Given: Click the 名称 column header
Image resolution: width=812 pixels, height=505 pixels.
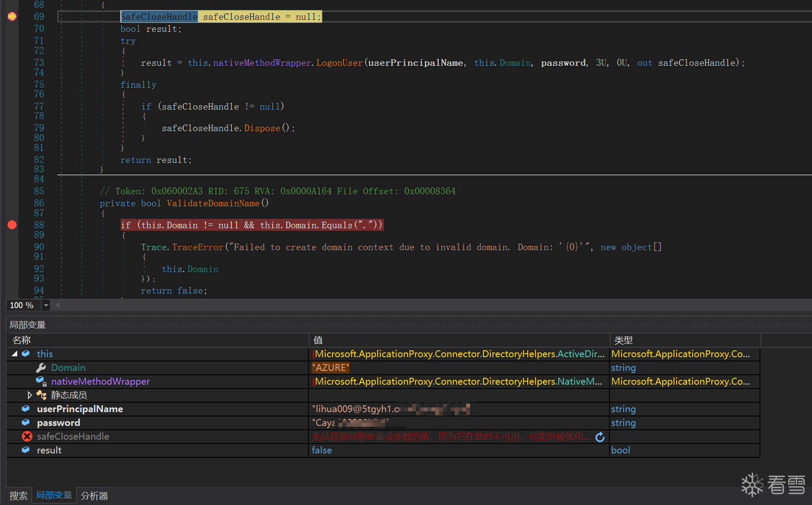Looking at the screenshot, I should coord(22,340).
